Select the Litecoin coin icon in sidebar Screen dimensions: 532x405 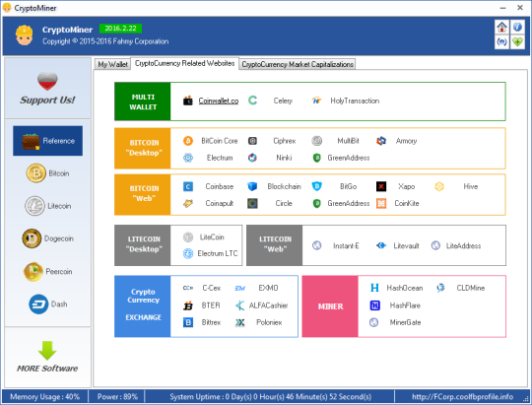click(x=34, y=206)
